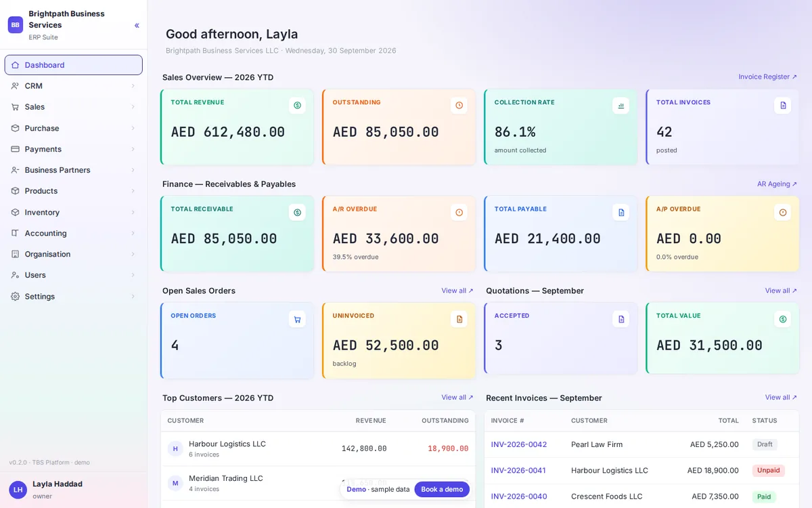
Task: View all Recent Invoices
Action: 781,398
